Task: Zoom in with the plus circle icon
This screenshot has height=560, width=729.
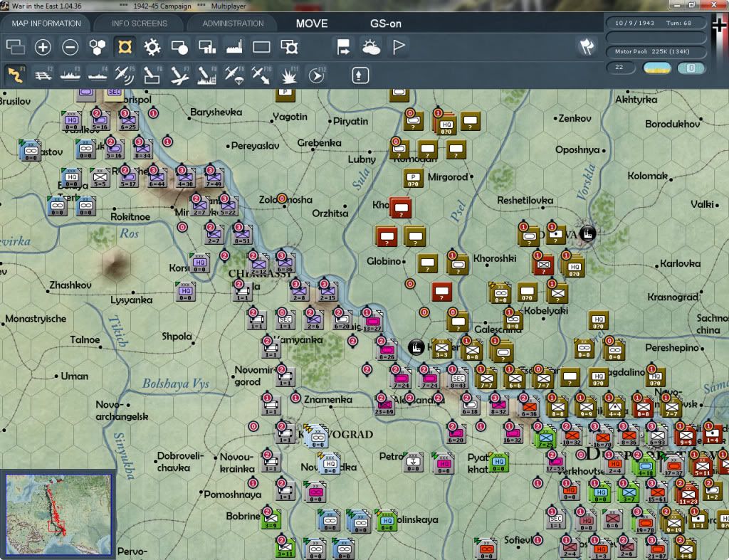Action: coord(43,47)
